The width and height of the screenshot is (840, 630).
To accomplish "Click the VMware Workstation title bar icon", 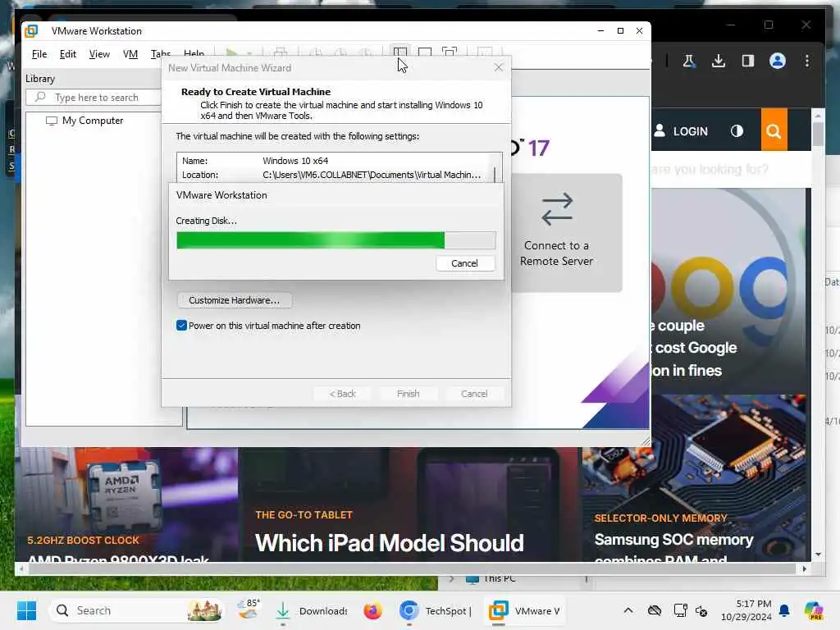I will point(32,31).
